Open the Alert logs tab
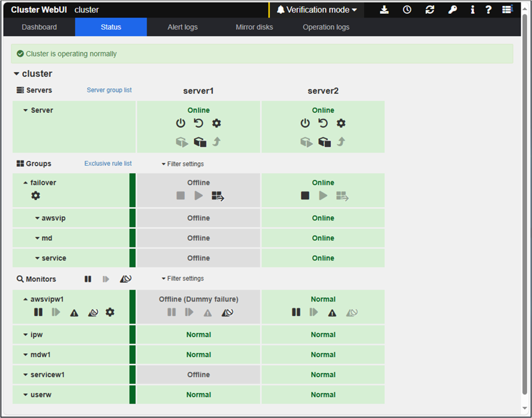The width and height of the screenshot is (532, 418). click(183, 27)
